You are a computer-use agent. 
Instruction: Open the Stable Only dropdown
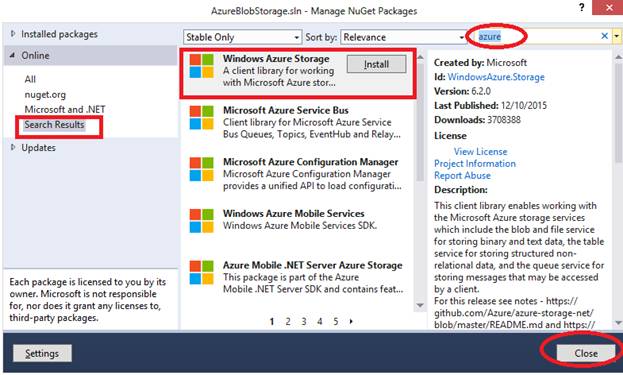(242, 37)
